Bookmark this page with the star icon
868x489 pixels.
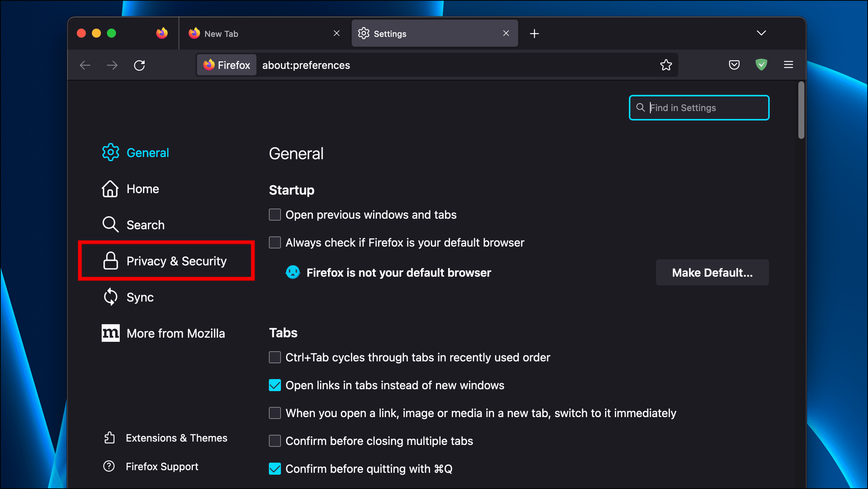666,65
